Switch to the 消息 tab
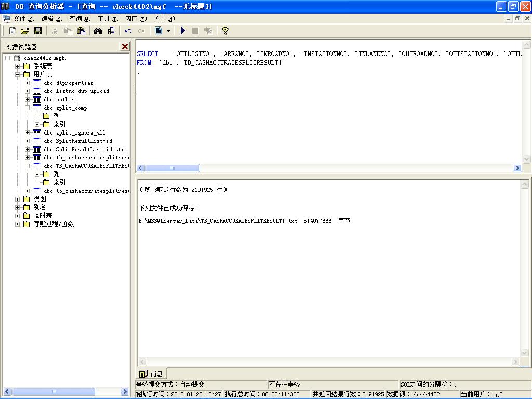 [152, 374]
